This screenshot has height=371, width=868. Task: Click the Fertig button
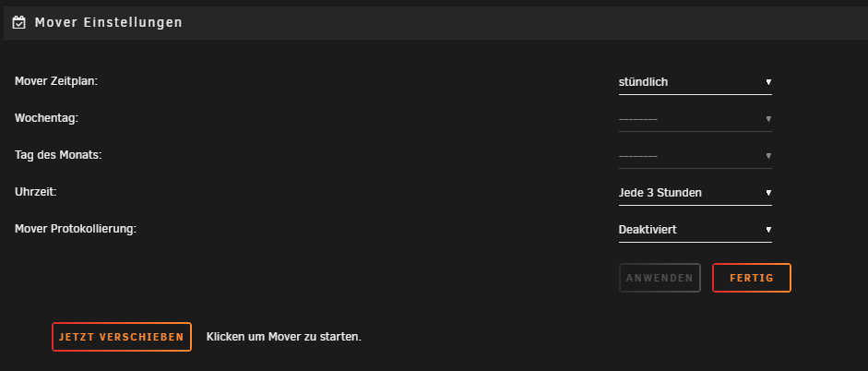click(x=752, y=278)
